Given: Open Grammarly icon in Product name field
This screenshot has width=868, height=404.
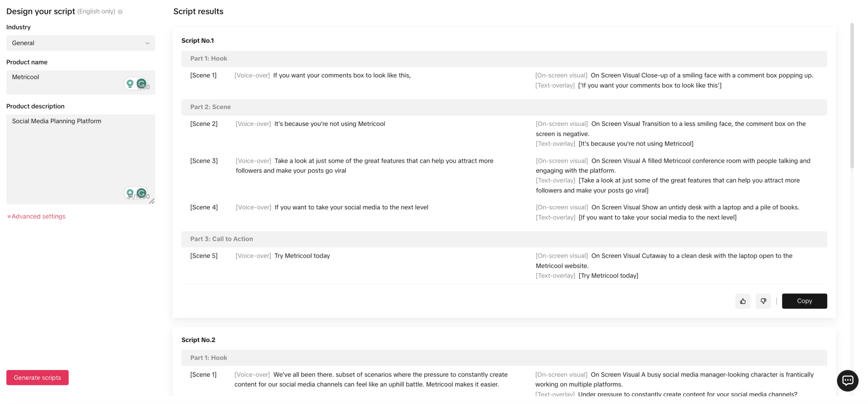Looking at the screenshot, I should pos(142,84).
